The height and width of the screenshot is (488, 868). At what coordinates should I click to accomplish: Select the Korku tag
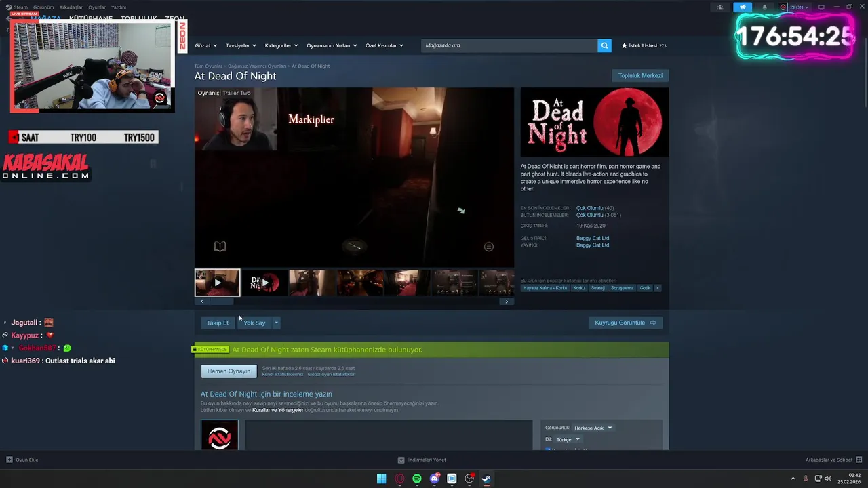[578, 288]
